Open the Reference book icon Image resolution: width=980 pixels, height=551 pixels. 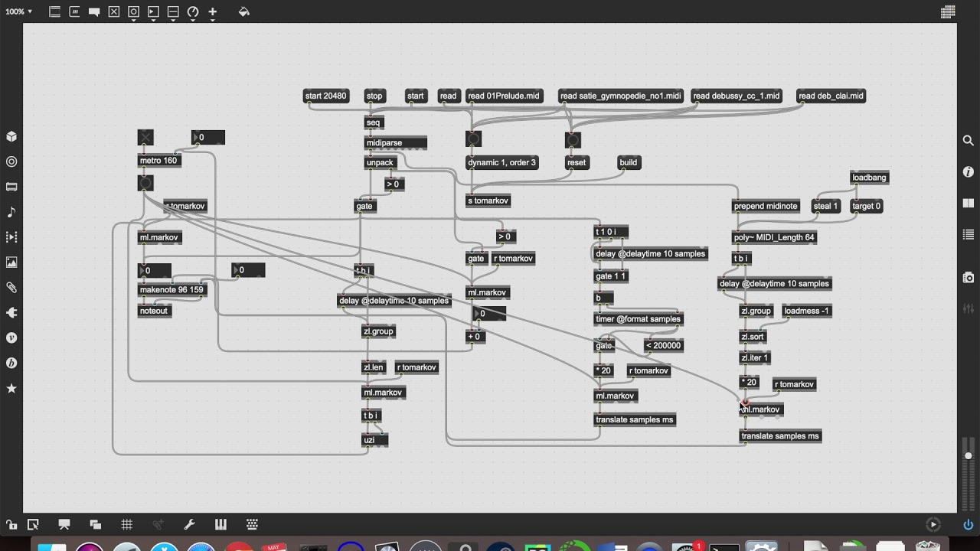tap(969, 204)
